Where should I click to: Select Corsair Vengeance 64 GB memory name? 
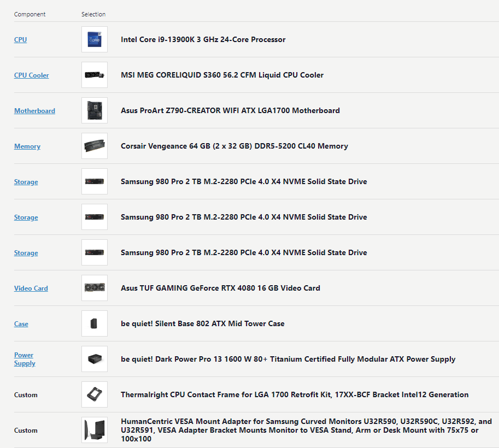[234, 146]
